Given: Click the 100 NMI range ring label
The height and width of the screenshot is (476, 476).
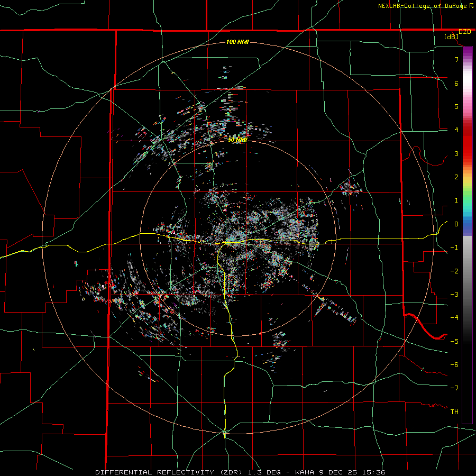Looking at the screenshot, I should (x=237, y=42).
